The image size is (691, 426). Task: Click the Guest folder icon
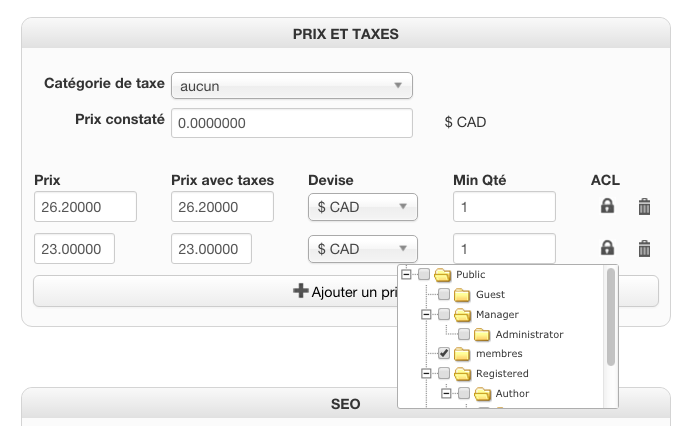coord(462,295)
